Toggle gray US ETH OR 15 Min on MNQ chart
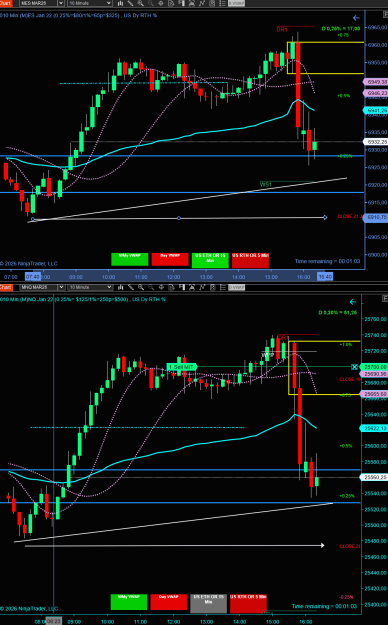The image size is (388, 625). (x=208, y=603)
